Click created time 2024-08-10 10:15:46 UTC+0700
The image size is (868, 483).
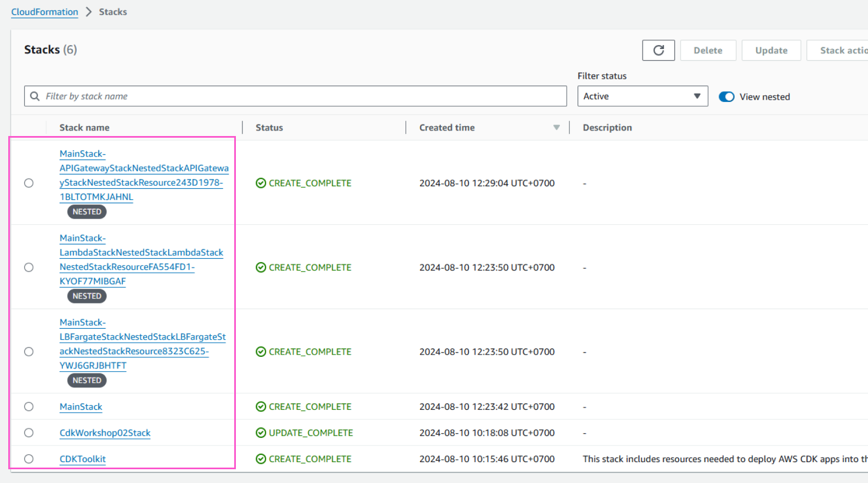click(487, 459)
